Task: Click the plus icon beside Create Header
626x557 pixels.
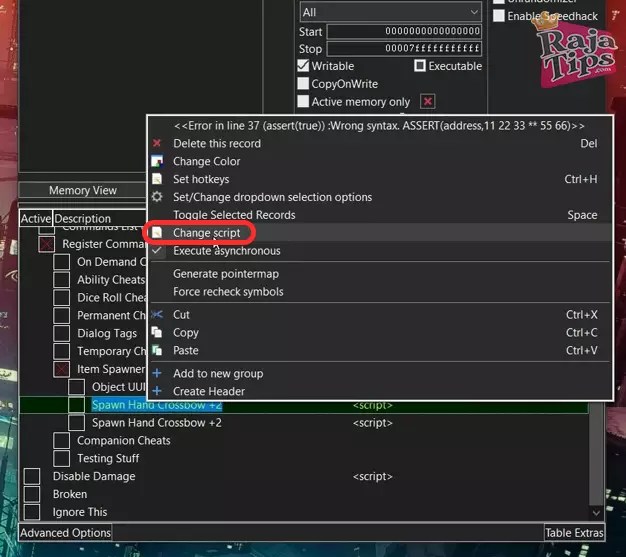Action: 157,390
